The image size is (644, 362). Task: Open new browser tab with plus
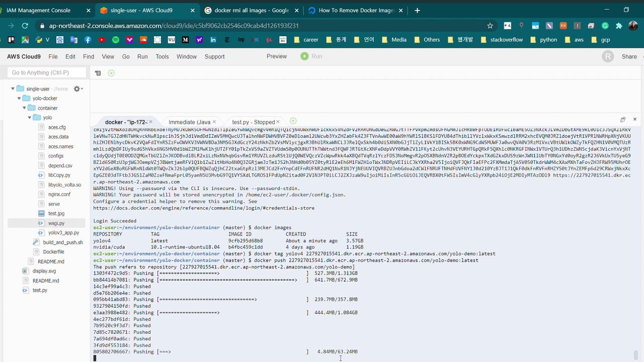pos(417,10)
